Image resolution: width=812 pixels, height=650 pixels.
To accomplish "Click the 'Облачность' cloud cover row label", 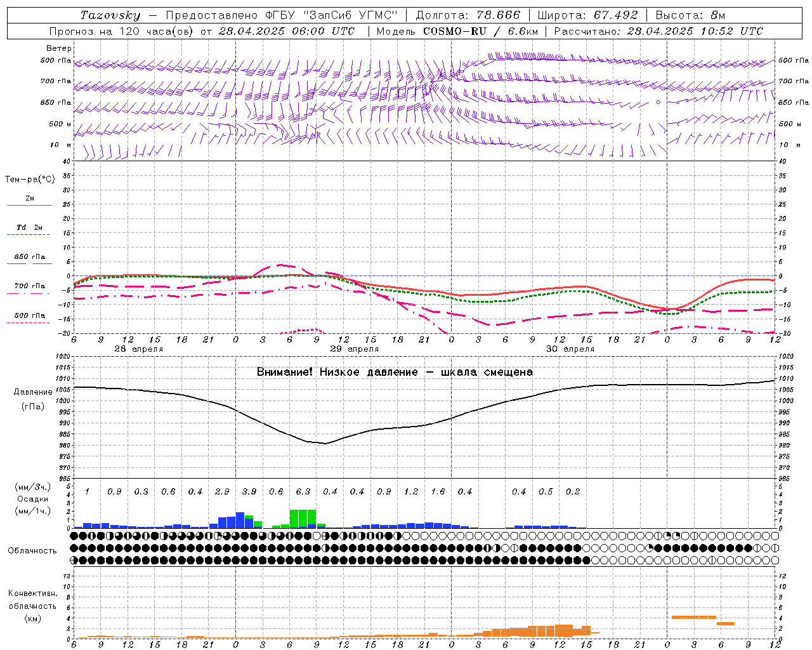I will 32,551.
